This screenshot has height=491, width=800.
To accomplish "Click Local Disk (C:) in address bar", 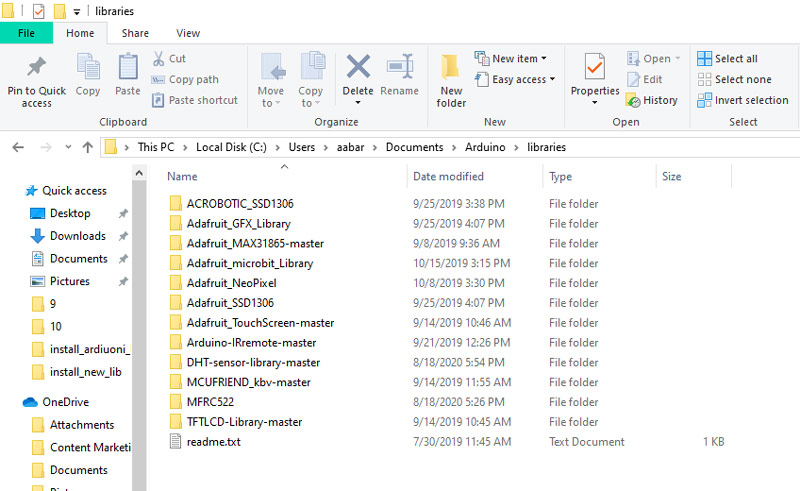I will [x=231, y=148].
